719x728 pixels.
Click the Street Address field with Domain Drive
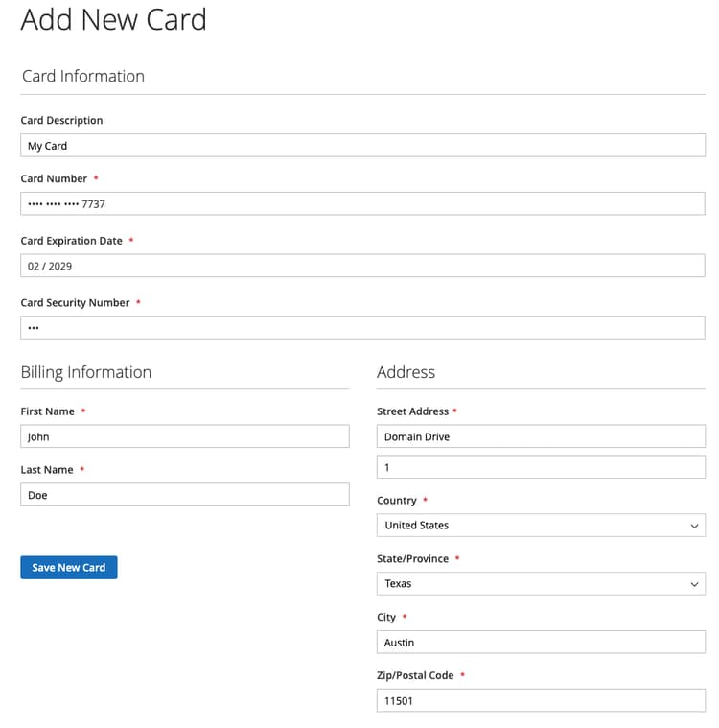[x=541, y=436]
